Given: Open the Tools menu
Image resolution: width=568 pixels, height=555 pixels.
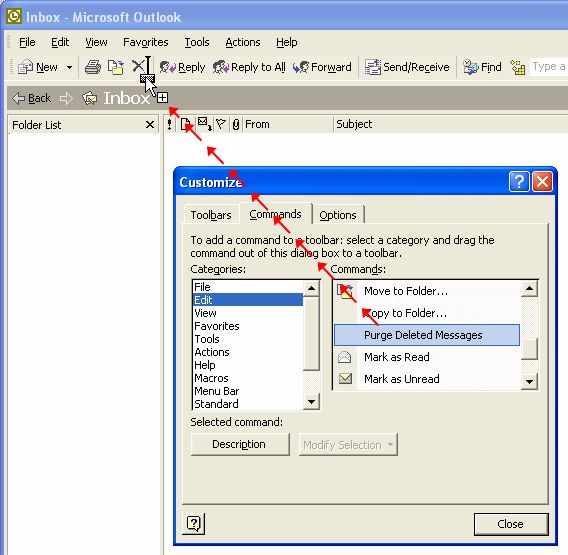Looking at the screenshot, I should (x=197, y=42).
